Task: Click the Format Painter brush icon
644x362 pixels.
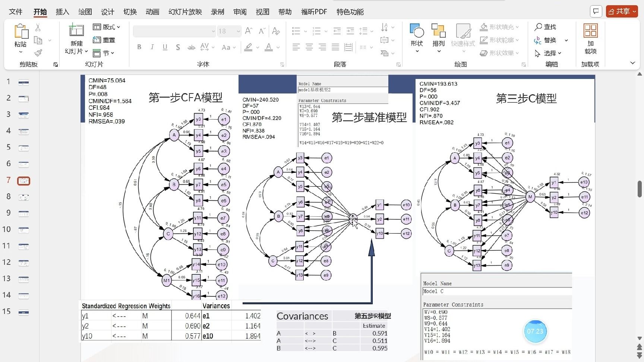Action: click(x=38, y=53)
